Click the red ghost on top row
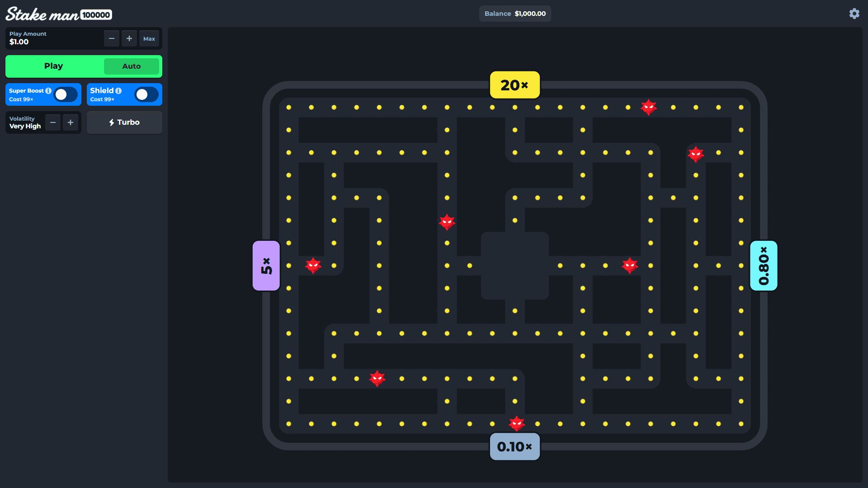 tap(649, 108)
